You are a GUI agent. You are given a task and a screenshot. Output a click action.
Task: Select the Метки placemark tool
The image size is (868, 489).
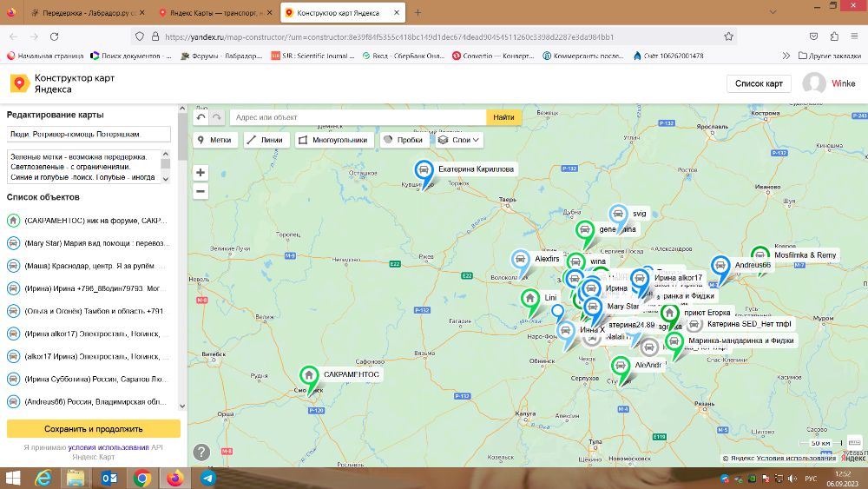(x=214, y=139)
